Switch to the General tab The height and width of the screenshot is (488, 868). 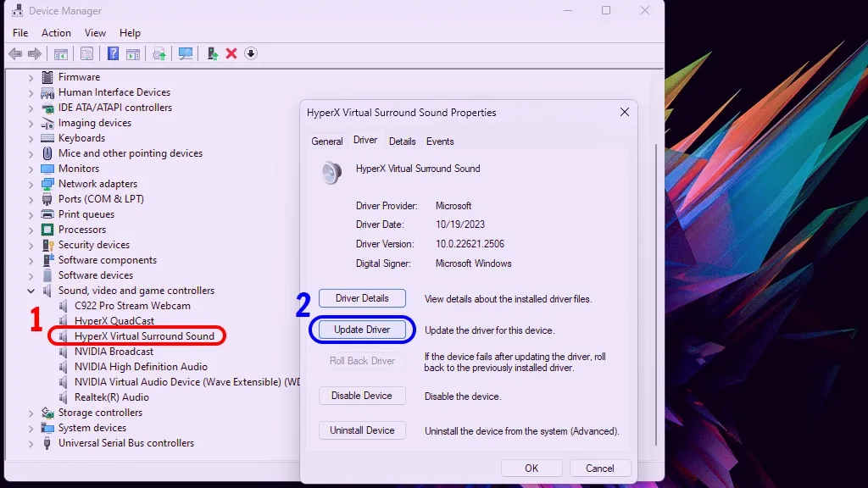(327, 141)
